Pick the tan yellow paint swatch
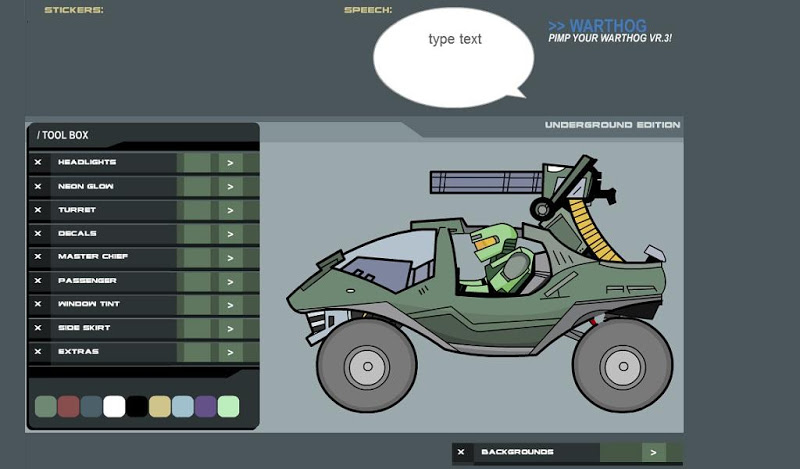800x469 pixels. pos(160,407)
